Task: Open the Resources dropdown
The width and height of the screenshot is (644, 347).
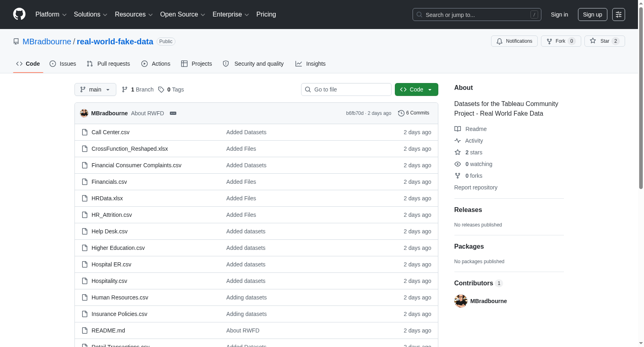Action: coord(134,15)
